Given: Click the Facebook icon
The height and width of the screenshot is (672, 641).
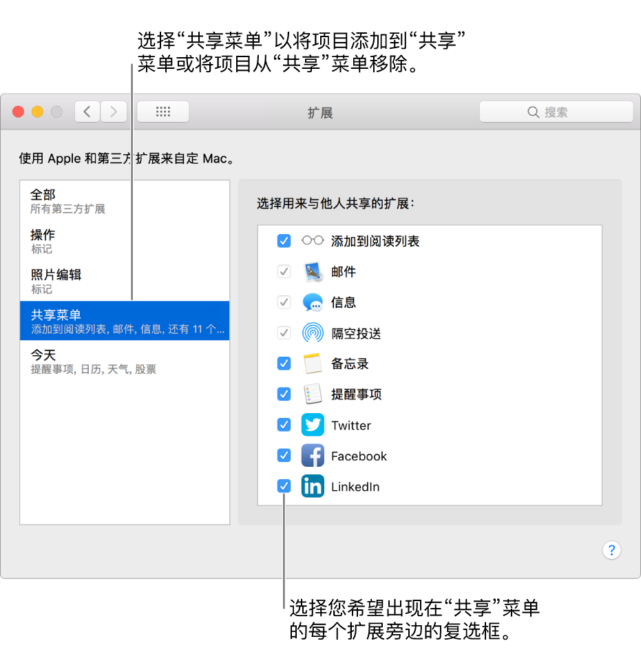Looking at the screenshot, I should coord(313,456).
